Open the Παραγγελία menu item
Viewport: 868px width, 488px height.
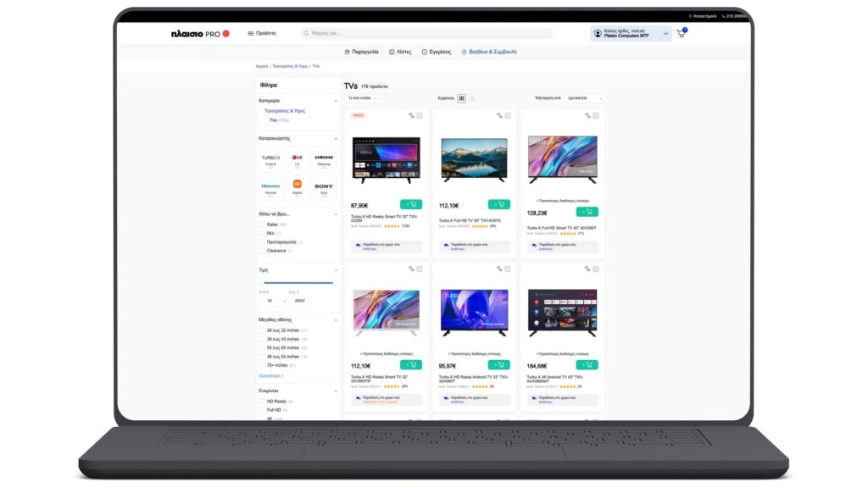pyautogui.click(x=362, y=52)
